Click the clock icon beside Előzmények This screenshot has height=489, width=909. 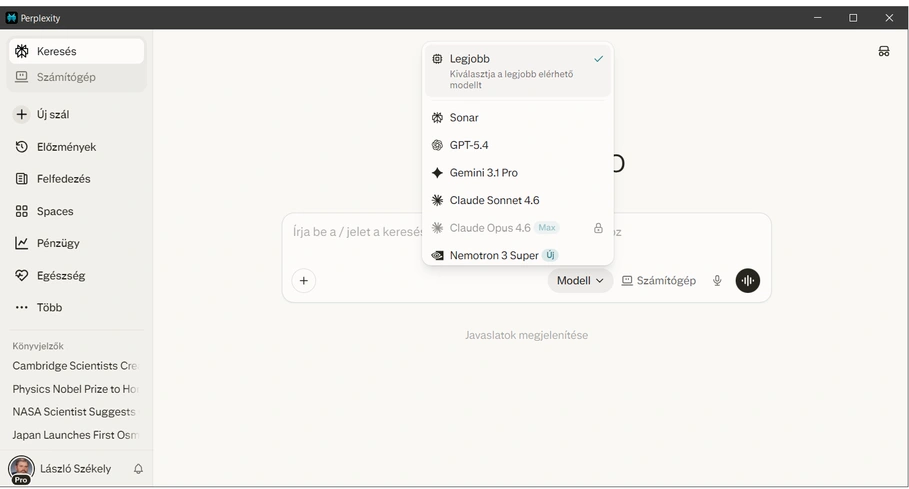(21, 147)
